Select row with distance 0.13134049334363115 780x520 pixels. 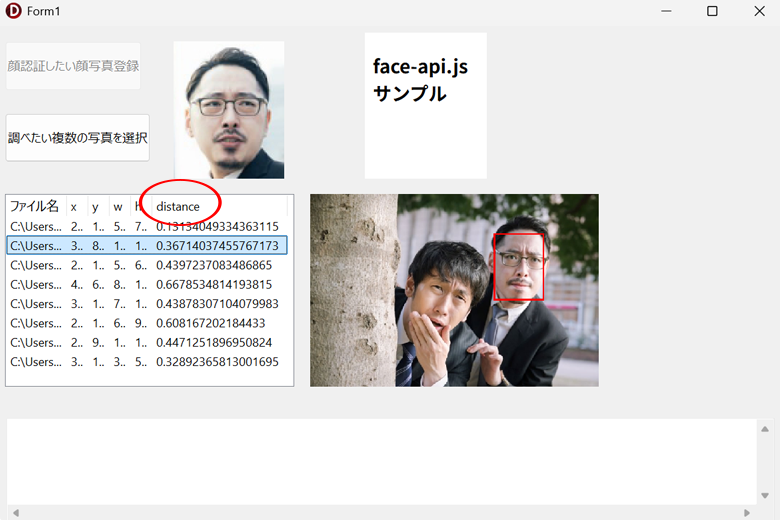(147, 226)
